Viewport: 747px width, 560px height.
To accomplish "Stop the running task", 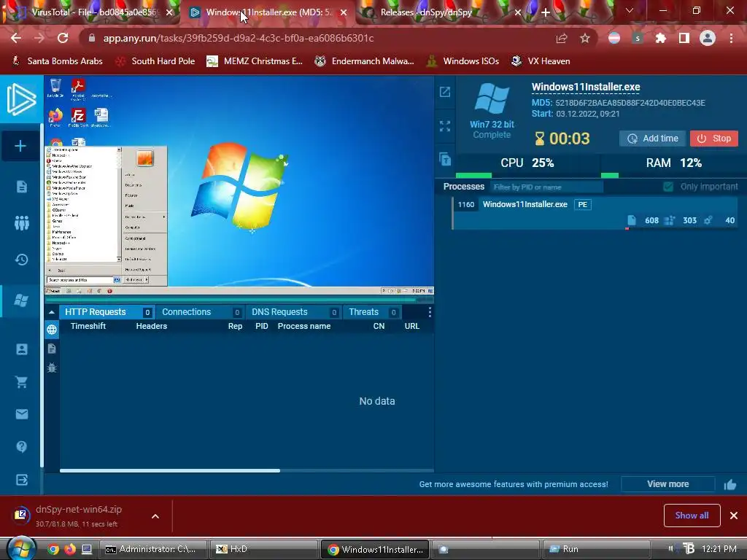I will pyautogui.click(x=713, y=139).
